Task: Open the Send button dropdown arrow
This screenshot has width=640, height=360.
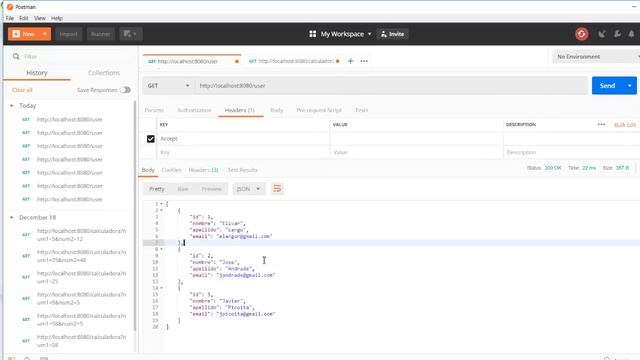Action: pyautogui.click(x=630, y=86)
